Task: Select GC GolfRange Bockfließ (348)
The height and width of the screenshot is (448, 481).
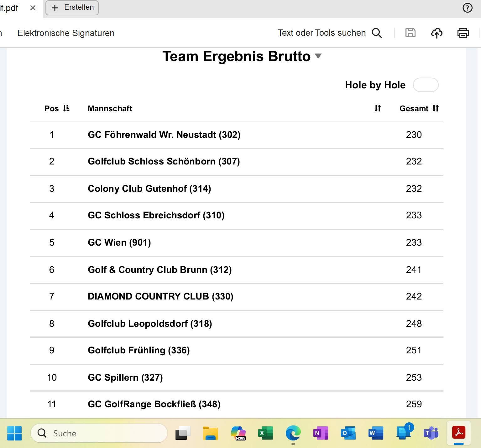Action: [x=154, y=404]
